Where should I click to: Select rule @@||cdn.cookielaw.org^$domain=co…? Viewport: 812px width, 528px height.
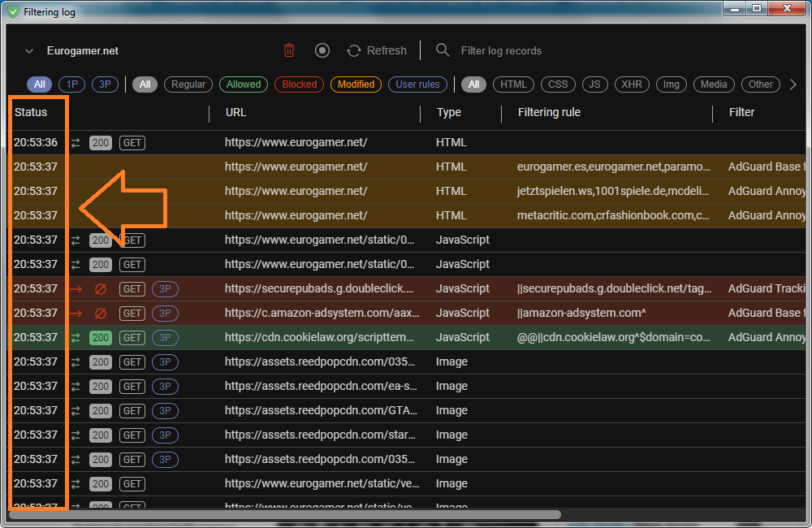(614, 337)
